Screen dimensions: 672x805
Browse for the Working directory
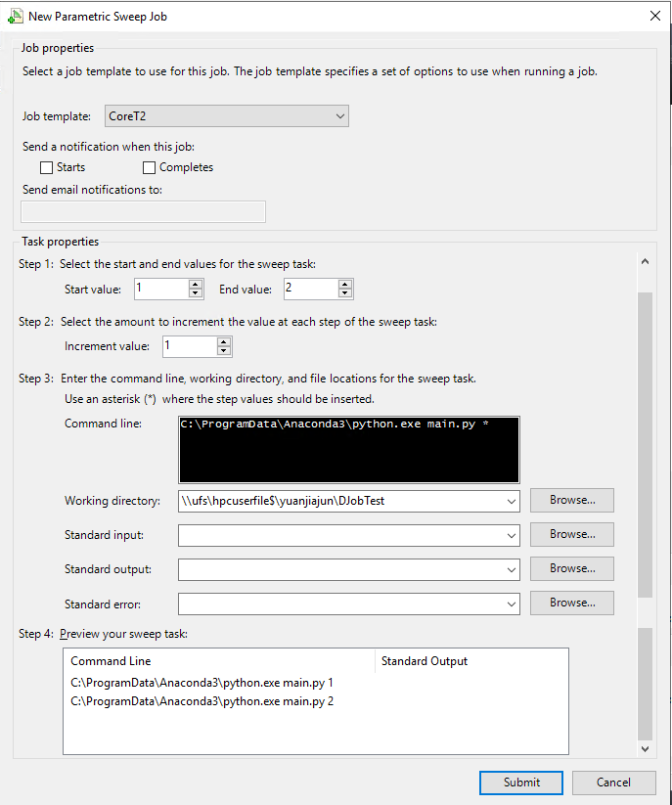571,500
